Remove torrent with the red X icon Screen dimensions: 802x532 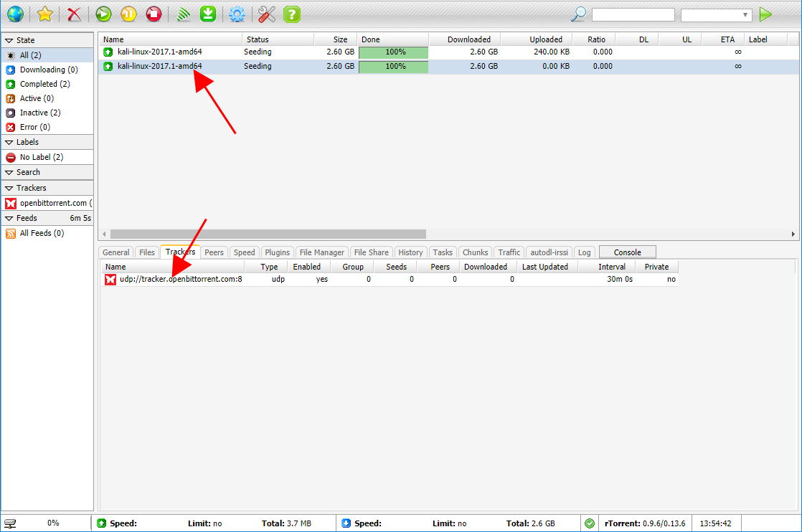point(74,14)
